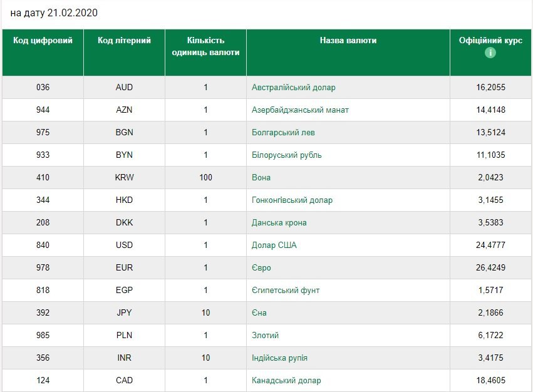Click the Код цифровий column header
The height and width of the screenshot is (392, 533).
click(x=43, y=41)
